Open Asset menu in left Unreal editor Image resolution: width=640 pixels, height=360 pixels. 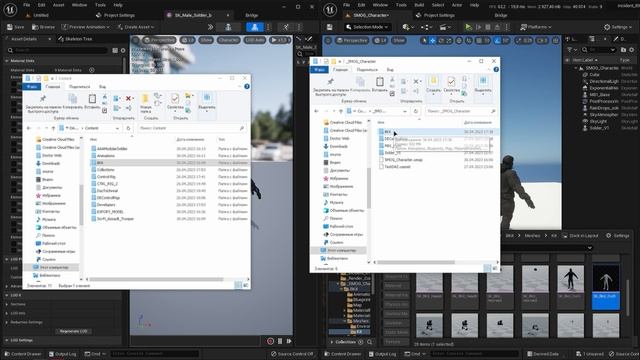[59, 5]
